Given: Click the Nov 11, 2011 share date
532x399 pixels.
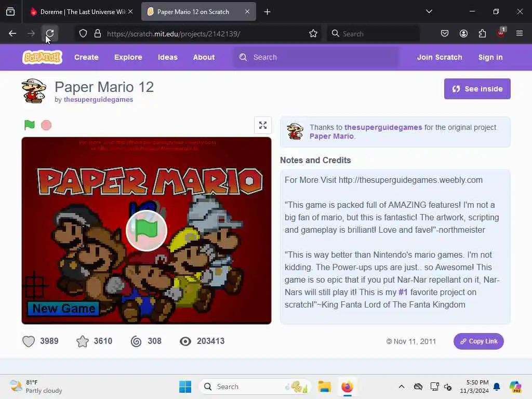Looking at the screenshot, I should pyautogui.click(x=415, y=341).
